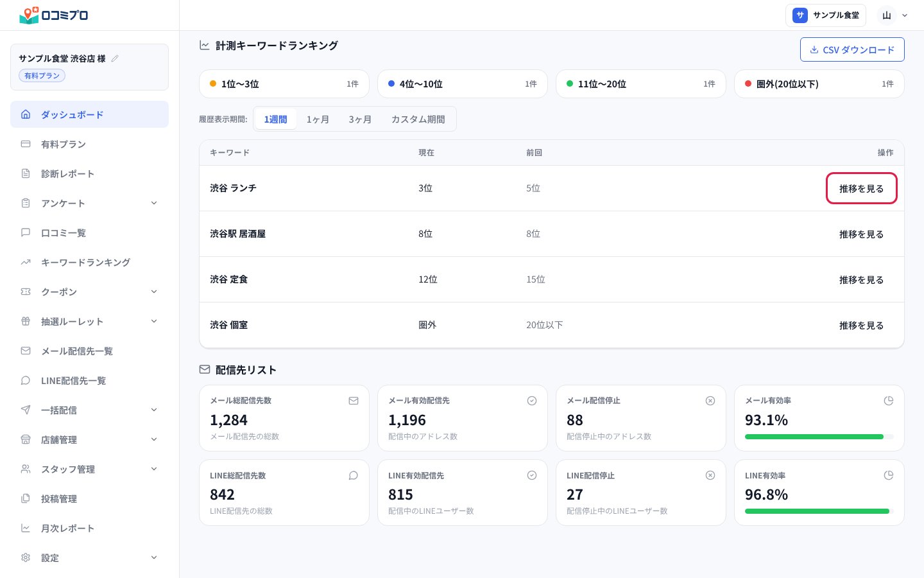Click the 口コミ一覧 speech bubble icon
This screenshot has width=924, height=578.
[26, 232]
